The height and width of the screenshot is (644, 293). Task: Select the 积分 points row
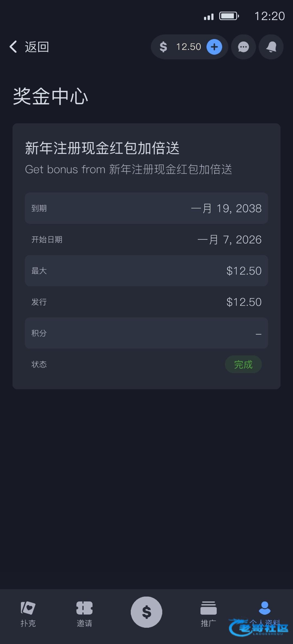(x=146, y=333)
